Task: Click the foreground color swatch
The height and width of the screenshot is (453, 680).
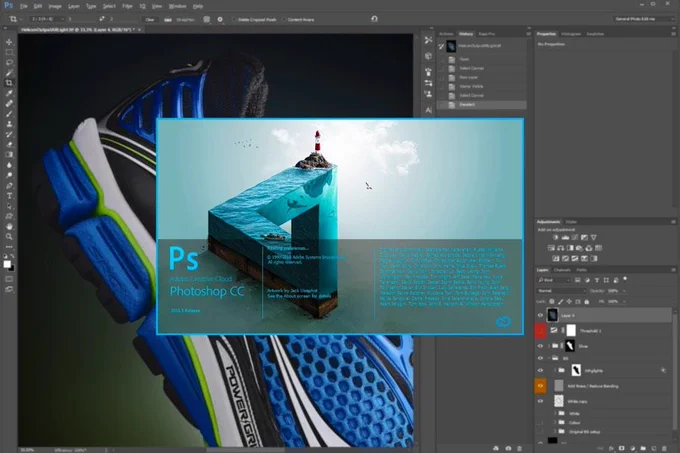Action: pyautogui.click(x=7, y=264)
